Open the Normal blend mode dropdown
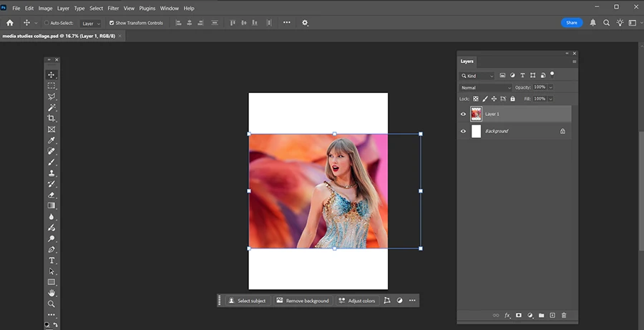Image resolution: width=644 pixels, height=330 pixels. [x=485, y=87]
